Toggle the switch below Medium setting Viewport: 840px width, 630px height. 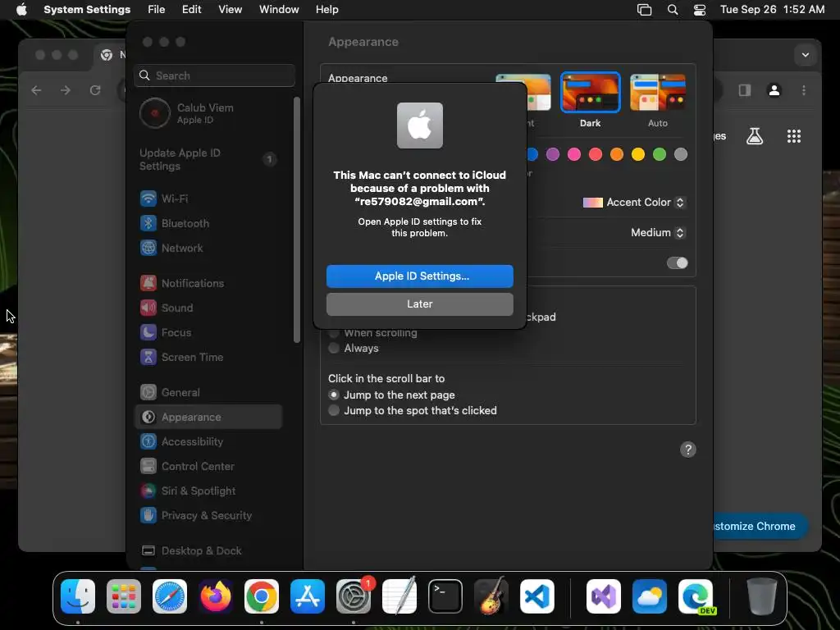[x=677, y=263]
